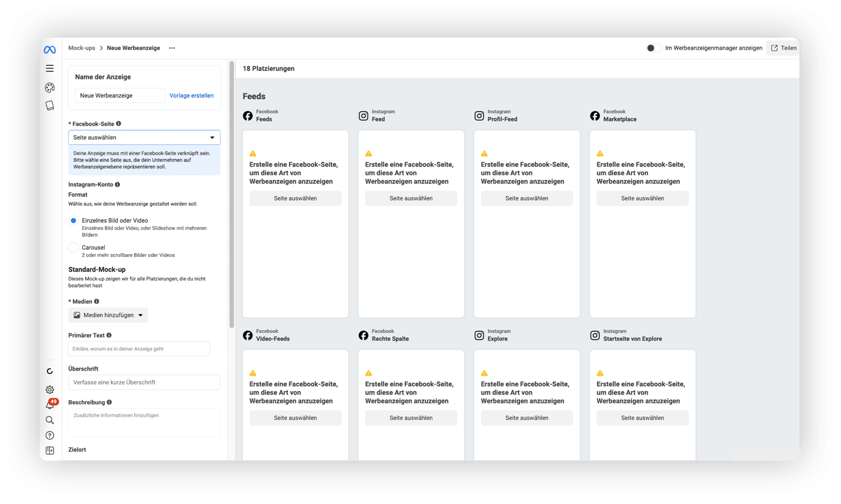The height and width of the screenshot is (504, 841).
Task: Click the mock-up pages sidebar icon
Action: [50, 105]
